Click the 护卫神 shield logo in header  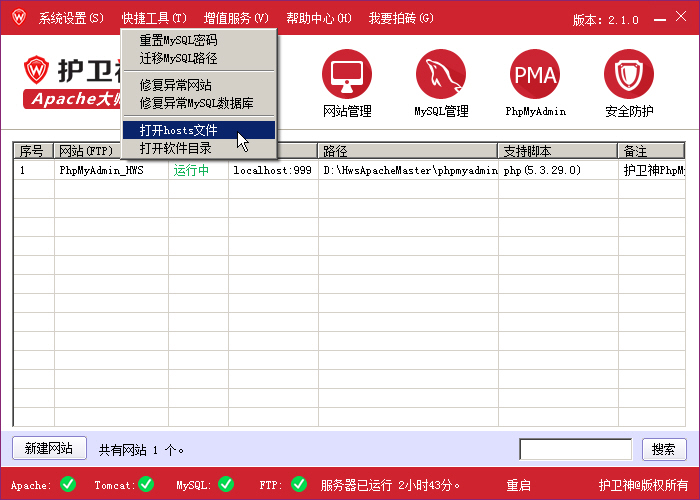click(x=36, y=70)
